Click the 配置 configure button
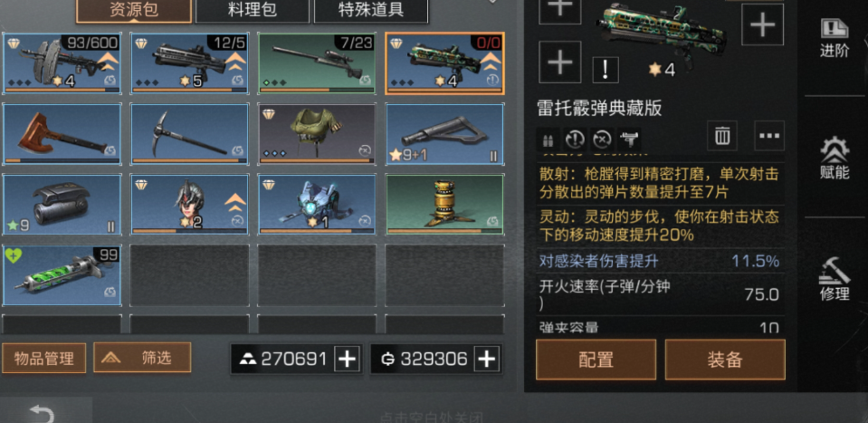This screenshot has height=423, width=868. (x=596, y=360)
